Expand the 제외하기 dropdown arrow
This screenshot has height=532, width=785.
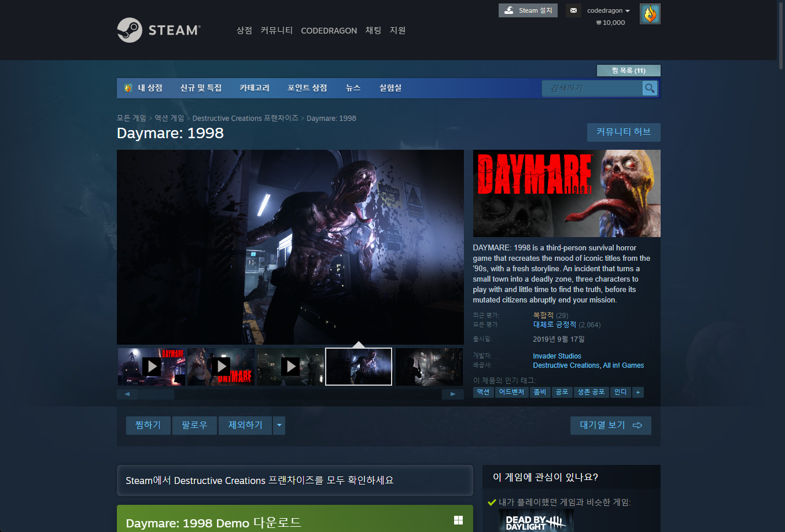279,426
